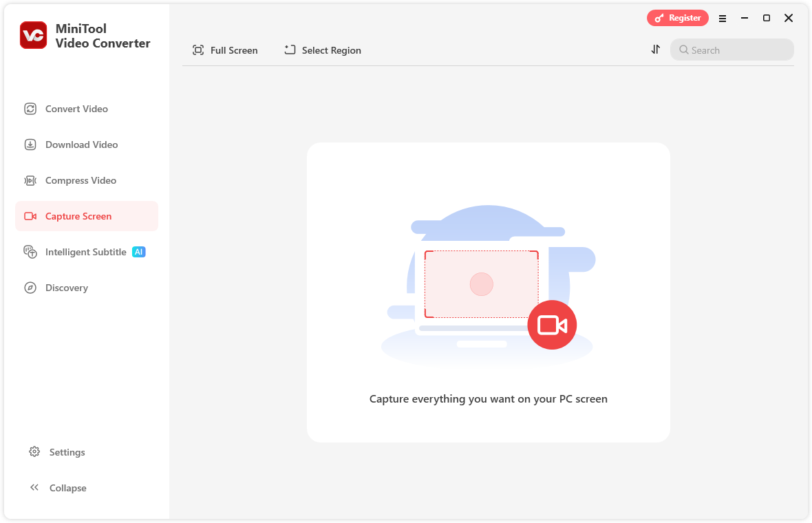The height and width of the screenshot is (523, 812).
Task: Click the Full Screen icon
Action: point(198,50)
